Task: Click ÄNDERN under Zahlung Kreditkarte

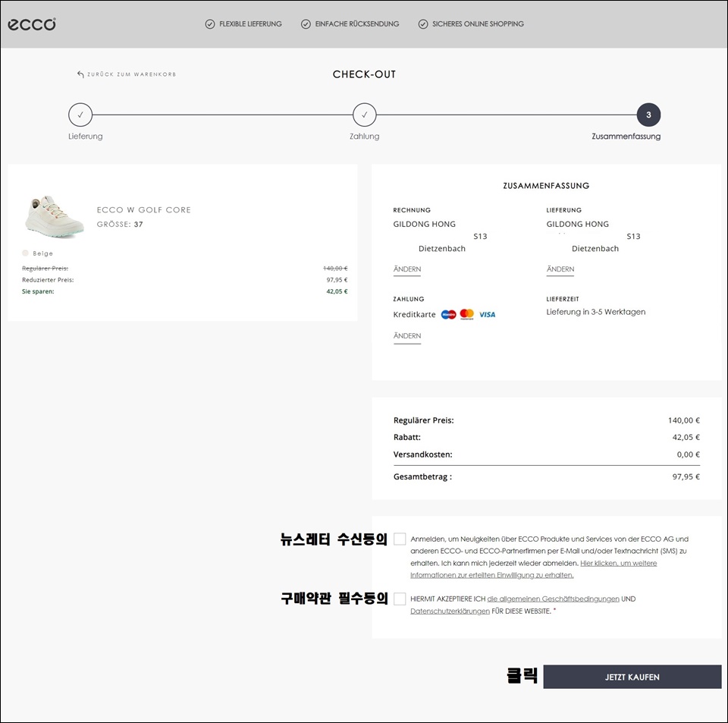Action: point(407,336)
